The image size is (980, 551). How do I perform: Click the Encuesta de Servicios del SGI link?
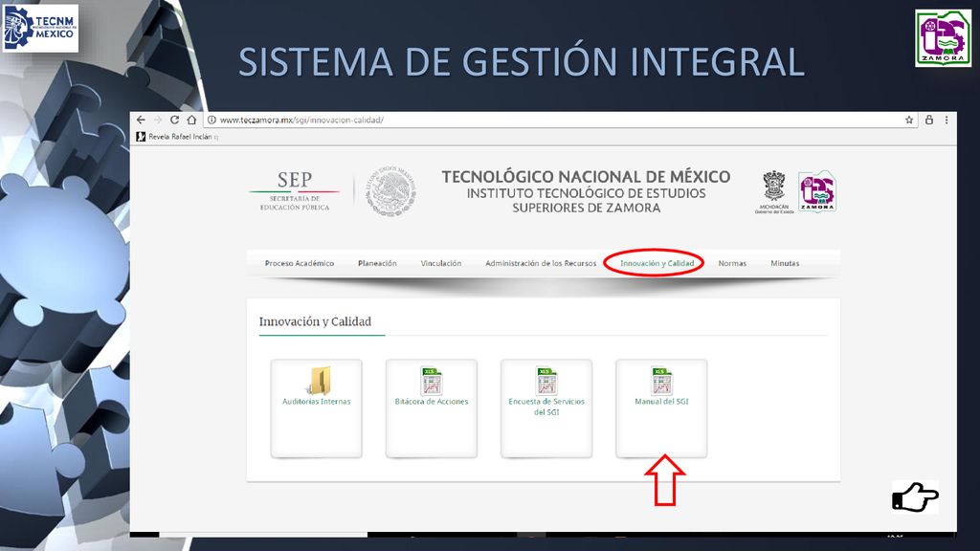[546, 407]
